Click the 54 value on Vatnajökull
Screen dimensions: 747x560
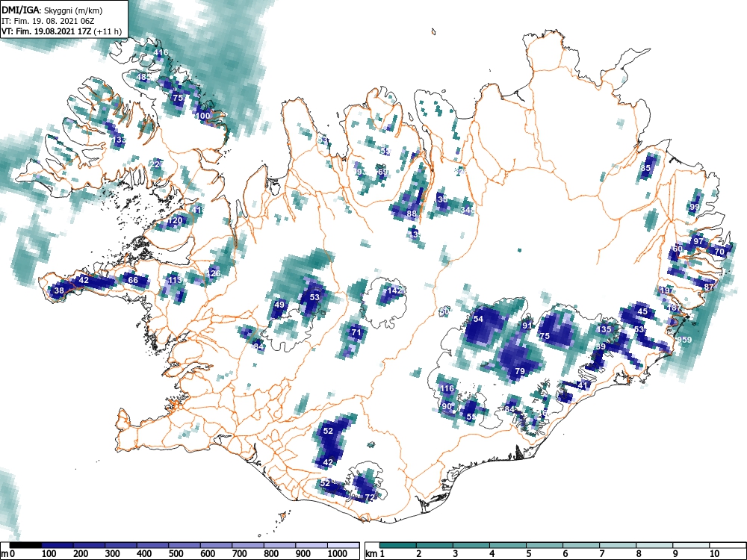pyautogui.click(x=478, y=319)
